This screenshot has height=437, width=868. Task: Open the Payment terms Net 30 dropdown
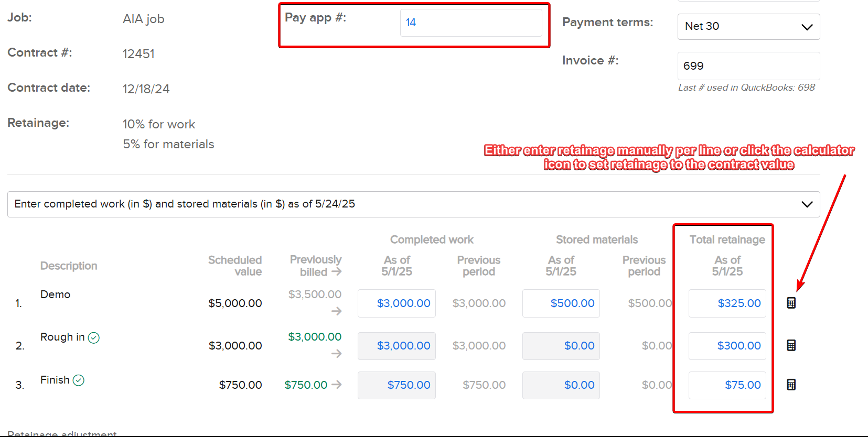coord(748,27)
